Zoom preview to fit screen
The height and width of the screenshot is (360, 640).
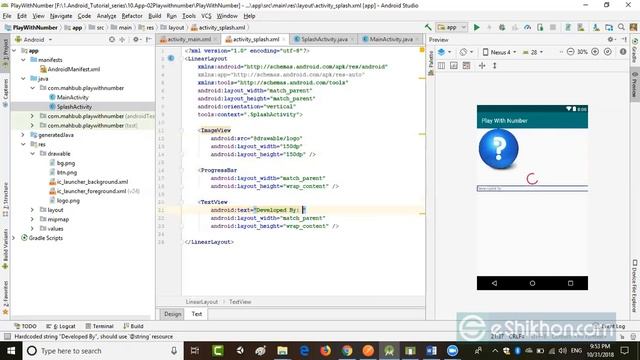point(607,52)
